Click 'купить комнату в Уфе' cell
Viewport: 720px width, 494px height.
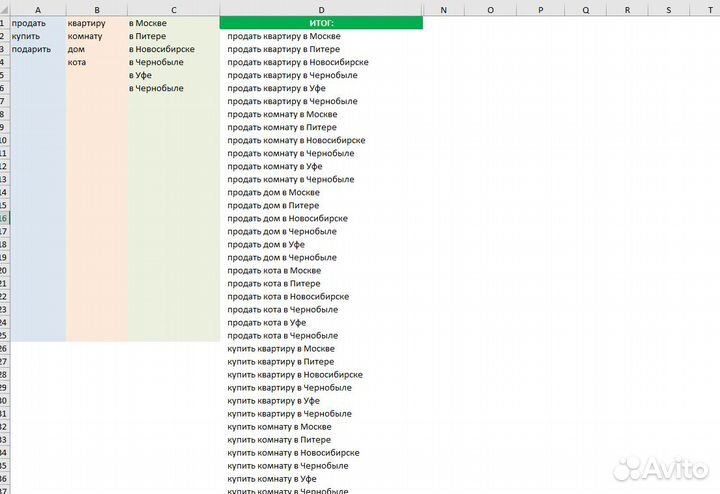coord(321,478)
